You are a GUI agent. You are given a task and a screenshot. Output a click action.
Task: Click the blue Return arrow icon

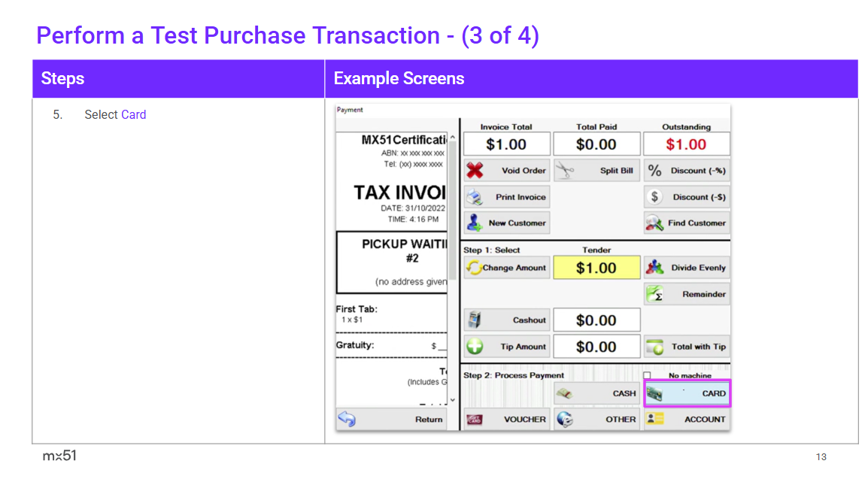pos(347,419)
